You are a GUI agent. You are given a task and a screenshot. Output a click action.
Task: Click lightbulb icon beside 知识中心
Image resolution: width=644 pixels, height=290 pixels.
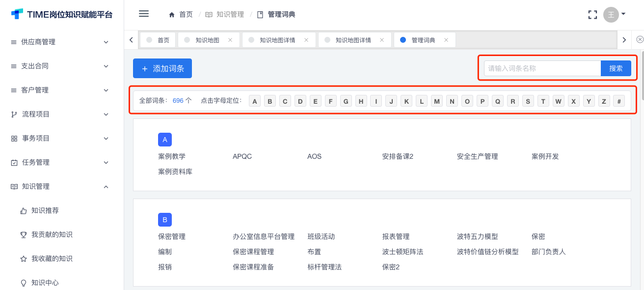tap(24, 283)
